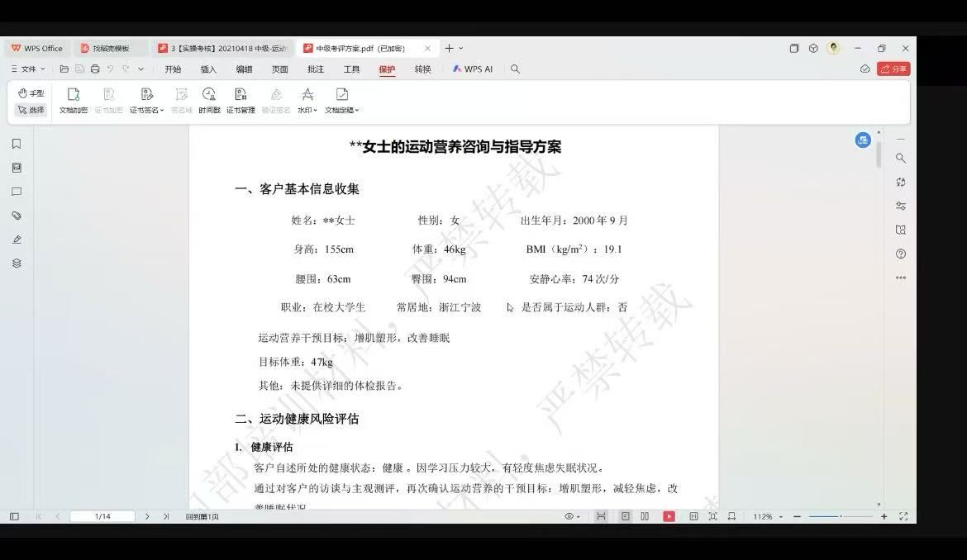
Task: Open 证书管理 certificate management
Action: (x=241, y=99)
